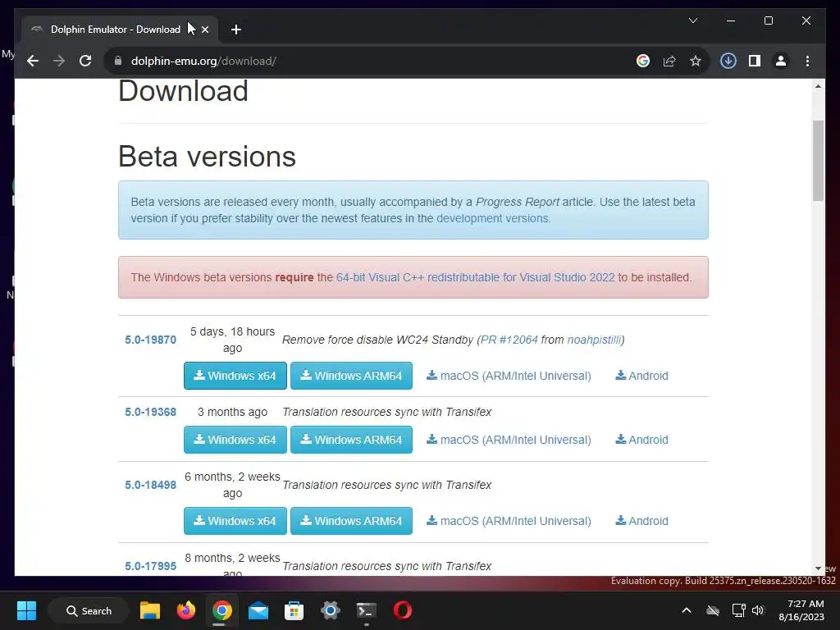The image size is (840, 630).
Task: Download 5.0-19368 Windows ARM64
Action: point(351,440)
